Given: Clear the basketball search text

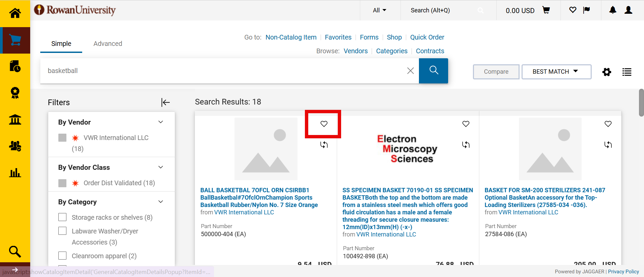Looking at the screenshot, I should coord(410,71).
